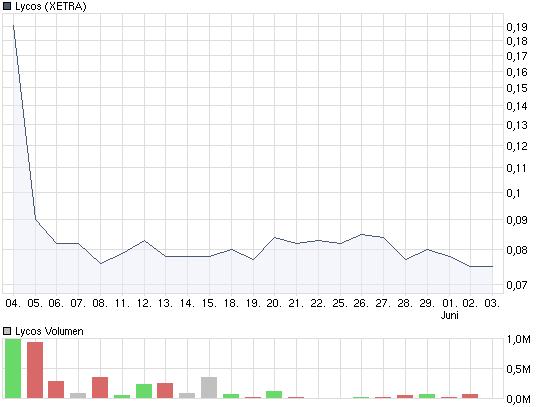The image size is (545, 407).
Task: Click the '0,14' price axis label
Action: tap(517, 106)
